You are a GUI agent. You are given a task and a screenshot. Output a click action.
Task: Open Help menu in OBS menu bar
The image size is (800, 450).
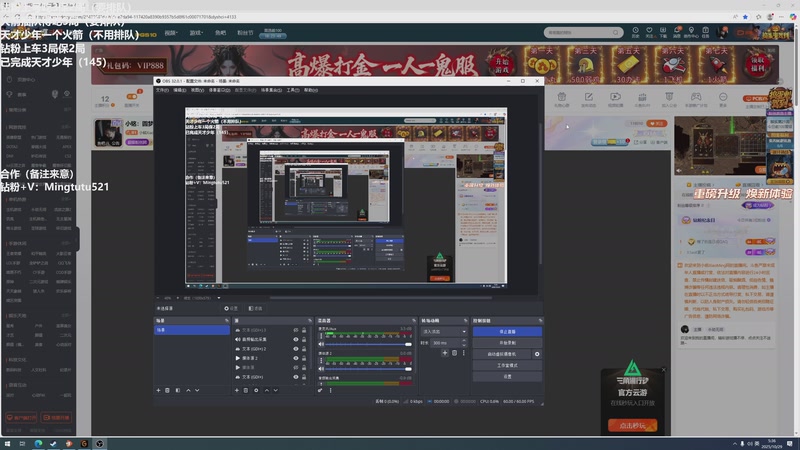point(311,90)
